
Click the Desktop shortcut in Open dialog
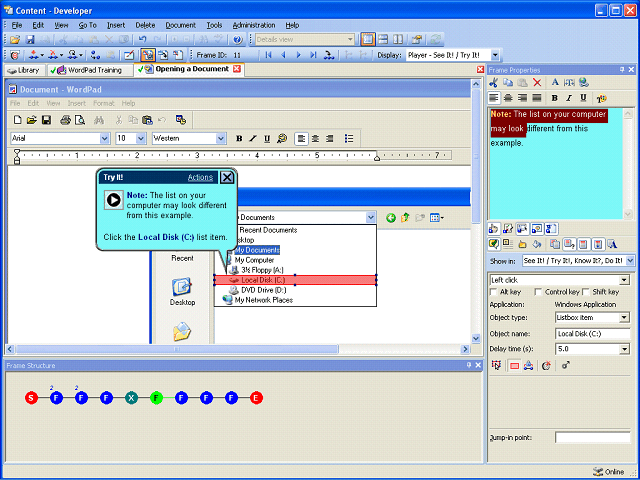coord(182,291)
